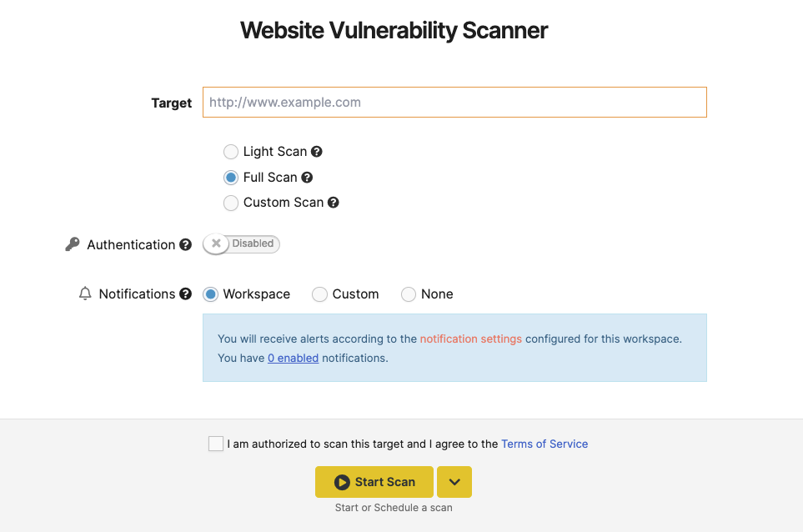This screenshot has height=532, width=803.
Task: Select the Light Scan option
Action: tap(230, 152)
